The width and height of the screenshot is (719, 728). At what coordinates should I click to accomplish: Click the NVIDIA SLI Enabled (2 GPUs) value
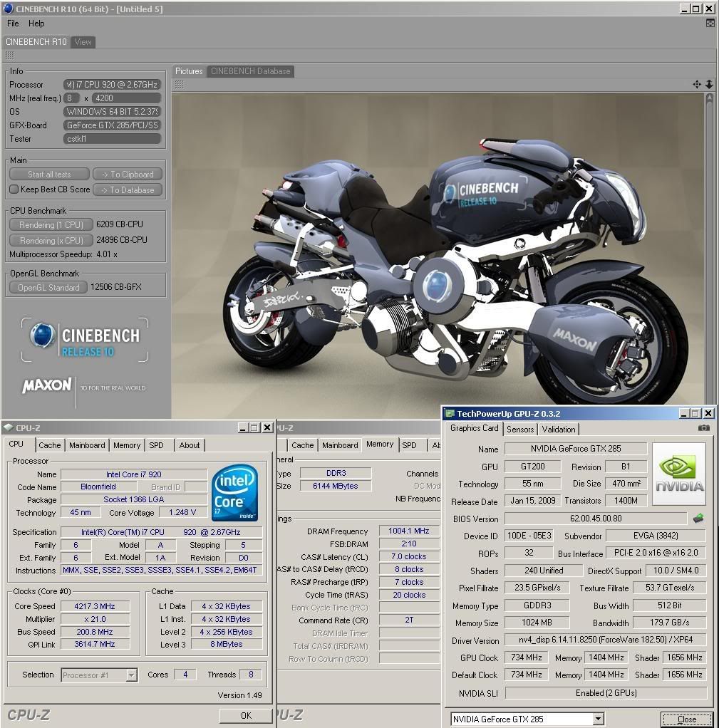pyautogui.click(x=606, y=692)
